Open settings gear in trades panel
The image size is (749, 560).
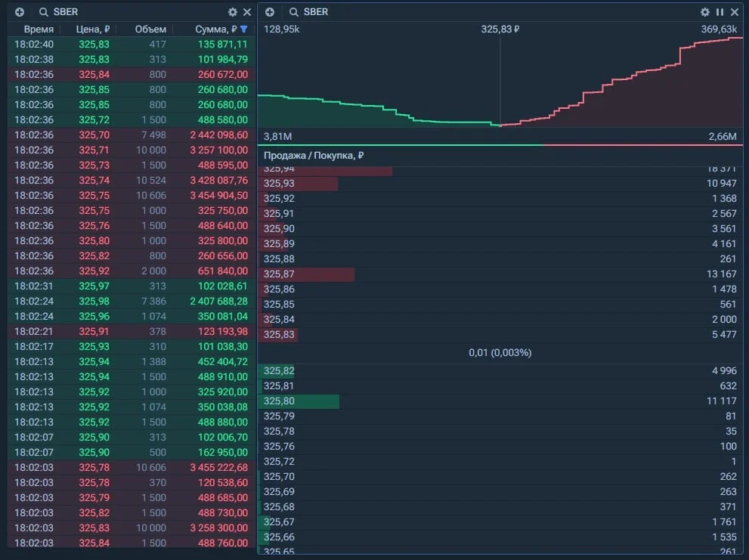[233, 12]
